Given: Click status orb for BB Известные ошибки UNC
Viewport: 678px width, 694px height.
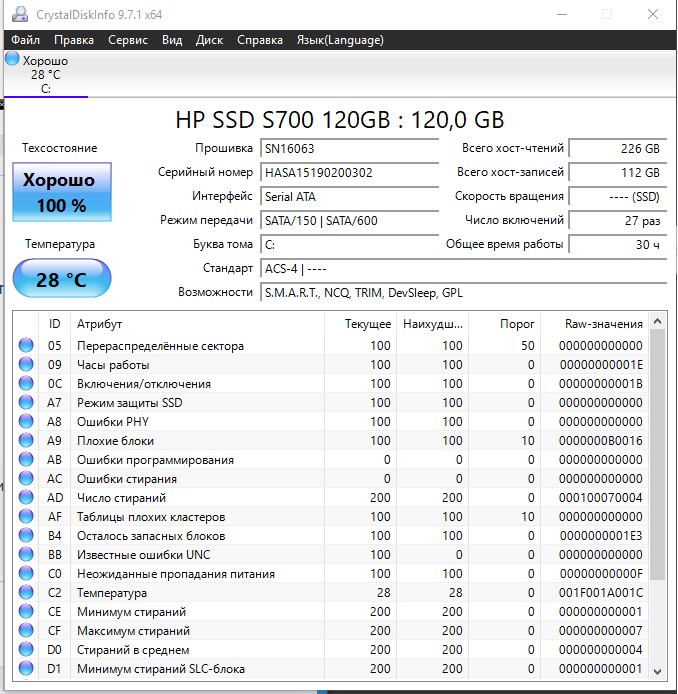Looking at the screenshot, I should (26, 555).
